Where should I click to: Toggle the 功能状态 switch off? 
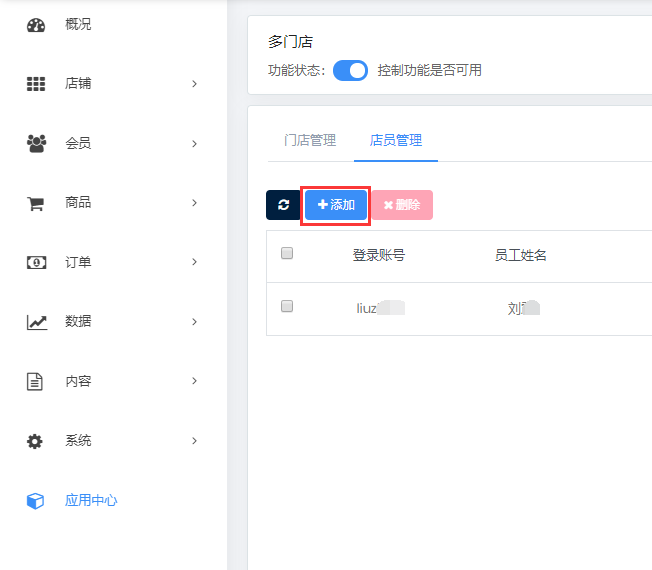[350, 71]
